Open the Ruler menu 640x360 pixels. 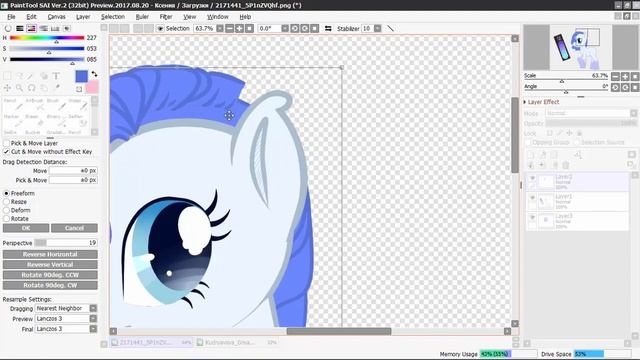(142, 17)
